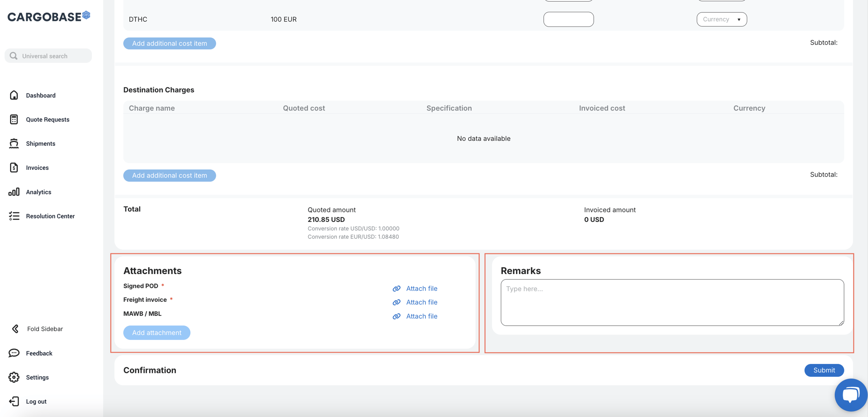Type in the Remarks text field
This screenshot has width=868, height=417.
click(x=672, y=302)
